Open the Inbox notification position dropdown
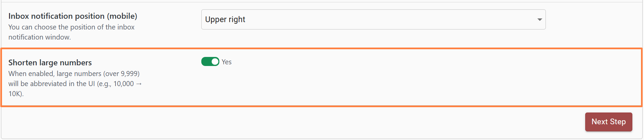 [373, 19]
